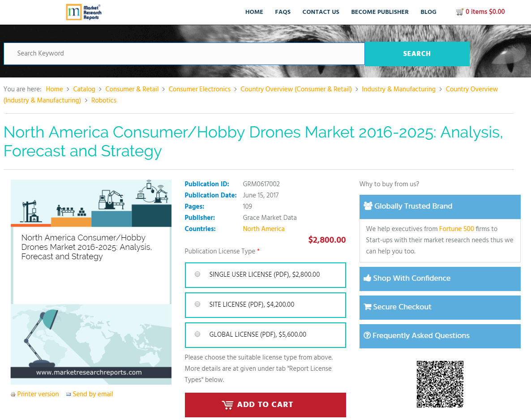
Task: Click the ADD TO CART button
Action: 265,405
